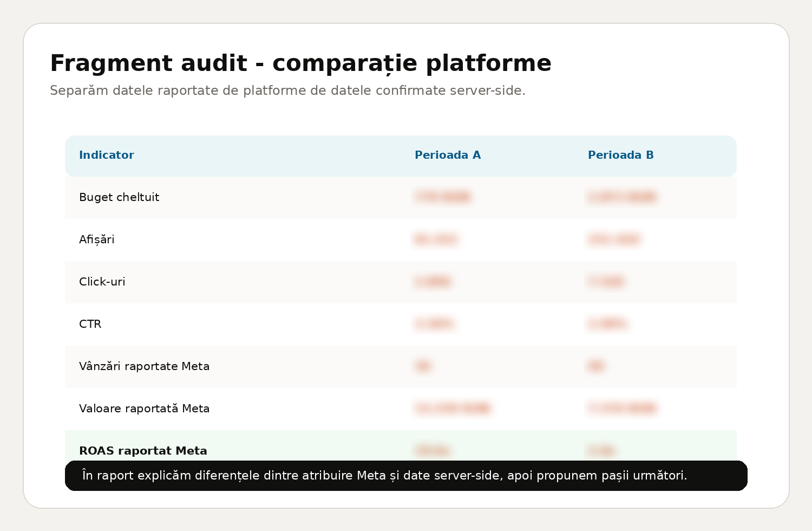Click blurred Perioada A value for Vânzări raportate Meta
Image resolution: width=812 pixels, height=531 pixels.
[423, 366]
